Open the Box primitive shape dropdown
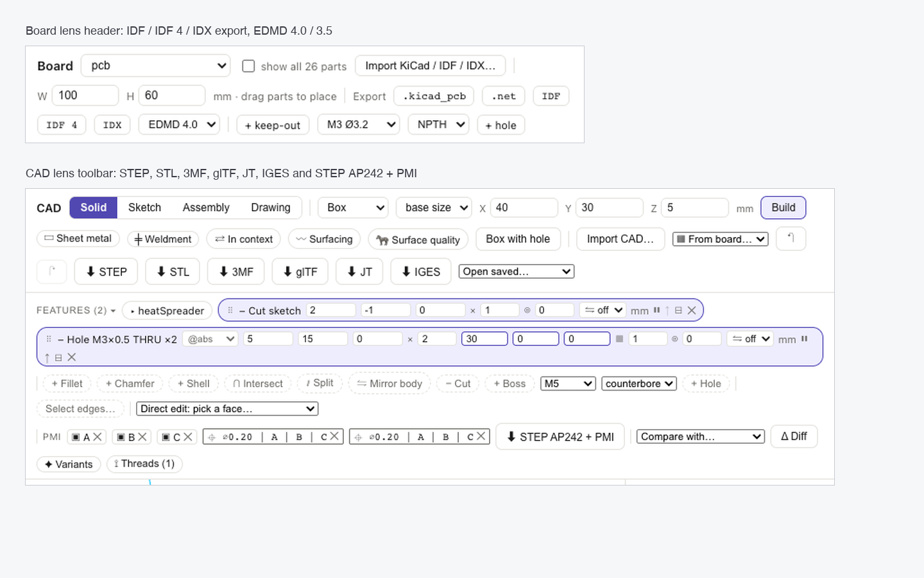The height and width of the screenshot is (578, 924). point(353,207)
